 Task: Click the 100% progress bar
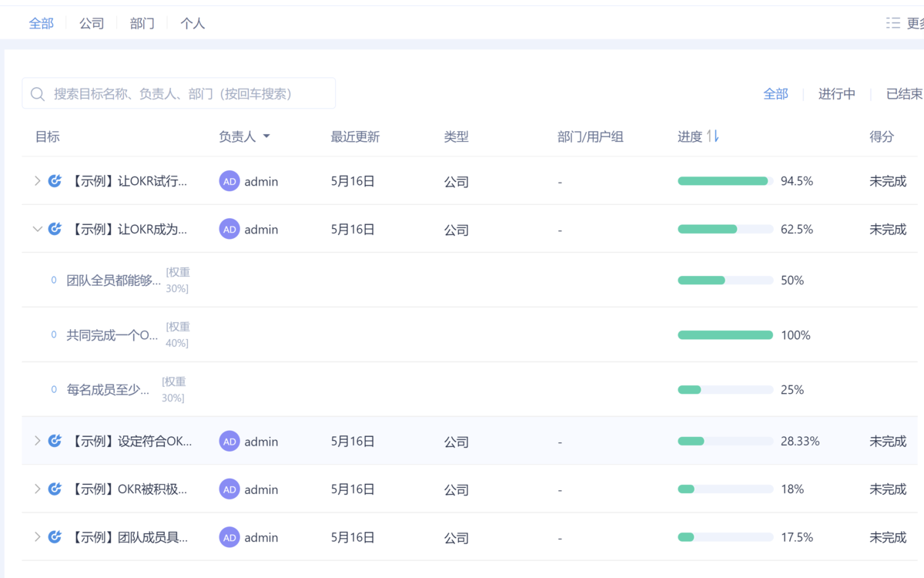point(725,335)
